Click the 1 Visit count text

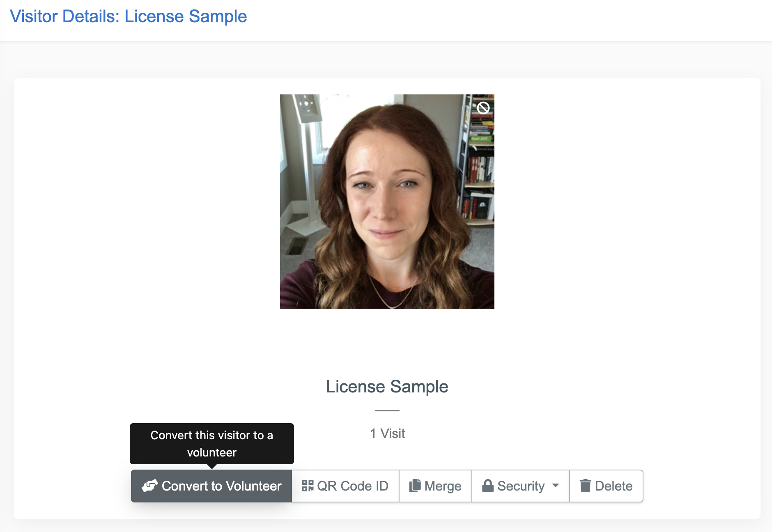pos(387,433)
